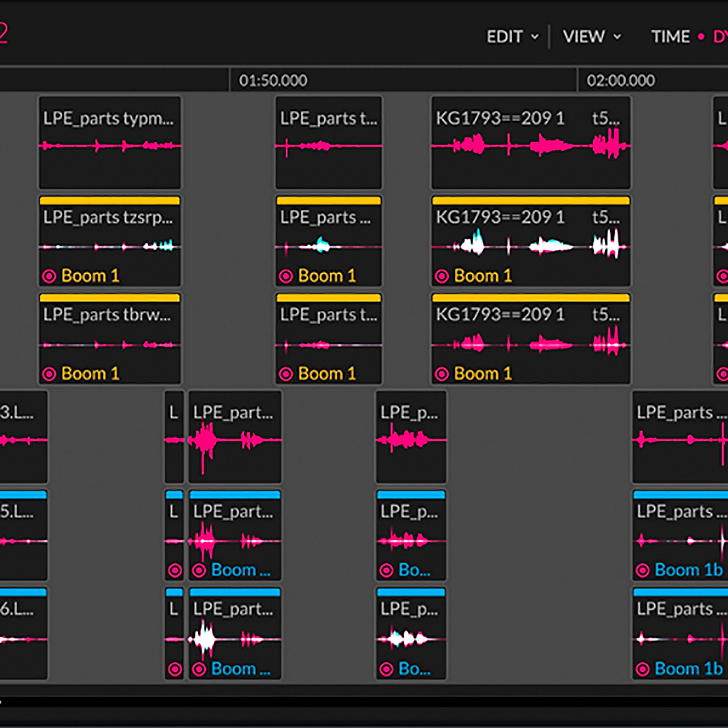The width and height of the screenshot is (728, 728).
Task: Select the unbarred narrow L clip
Action: click(174, 437)
